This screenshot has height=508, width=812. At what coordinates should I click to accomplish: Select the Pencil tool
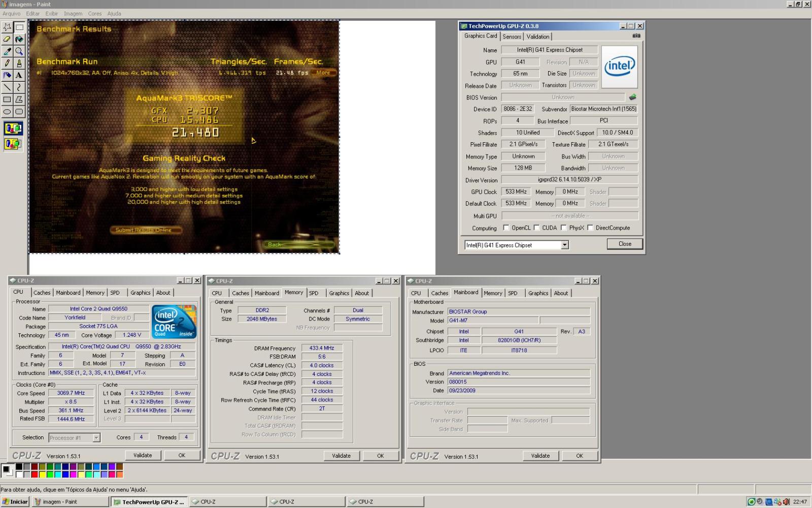7,63
